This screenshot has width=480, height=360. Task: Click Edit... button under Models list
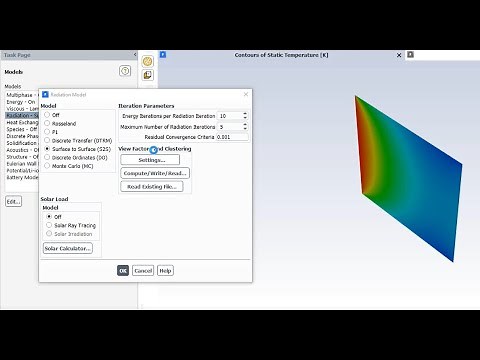pyautogui.click(x=14, y=202)
